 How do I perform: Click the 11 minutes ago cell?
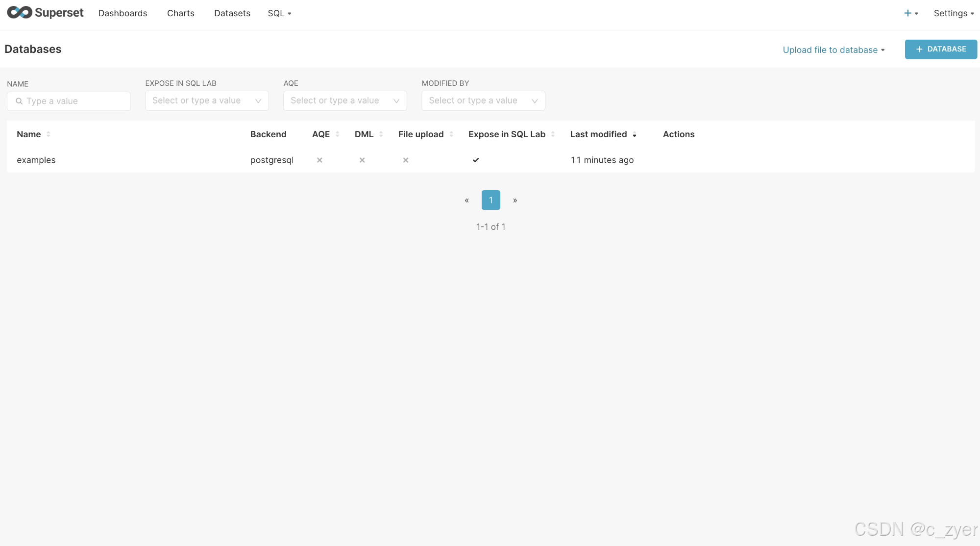click(602, 160)
